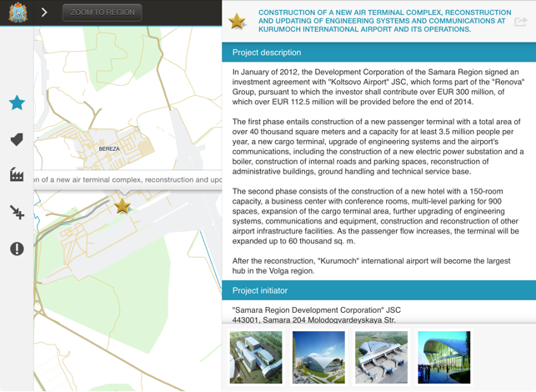Click the '"Samara Region Development Corporation" JSC' text
The width and height of the screenshot is (536, 392).
tap(317, 310)
